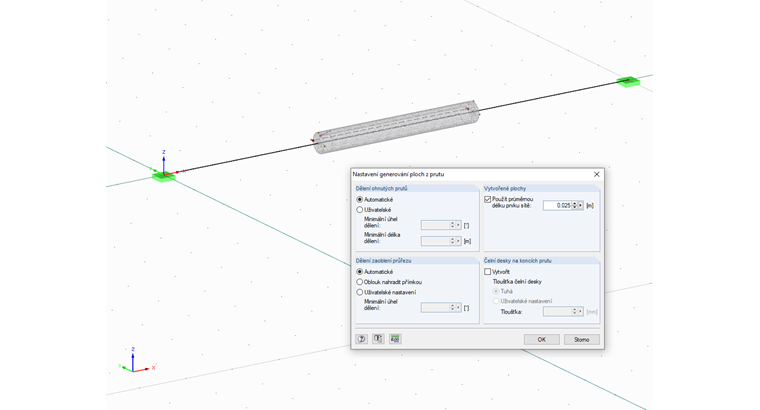Click the Minimální délka dělení input field
Image resolution: width=760 pixels, height=410 pixels.
pos(435,241)
